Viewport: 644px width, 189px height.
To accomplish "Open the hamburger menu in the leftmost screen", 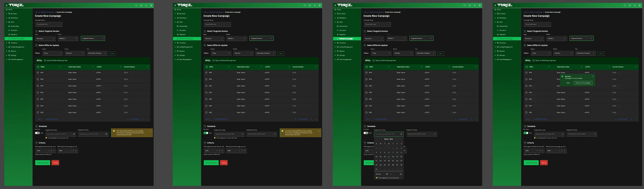I will pos(6,5).
